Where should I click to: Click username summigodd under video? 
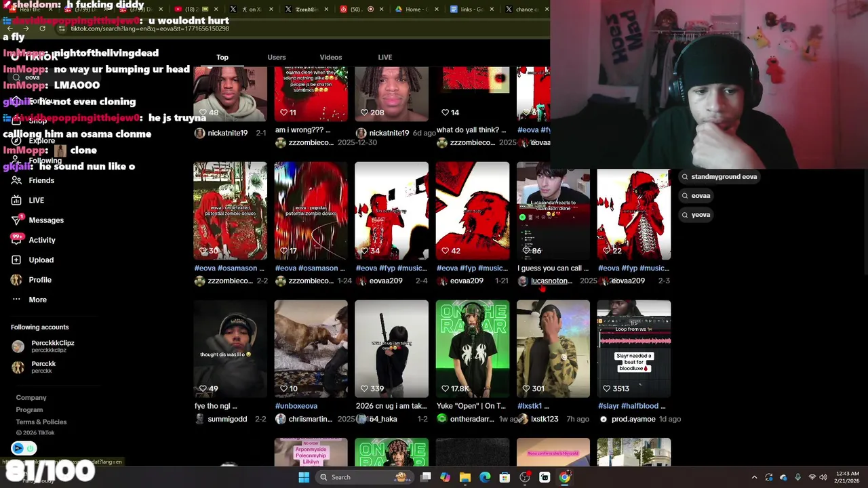pos(227,419)
